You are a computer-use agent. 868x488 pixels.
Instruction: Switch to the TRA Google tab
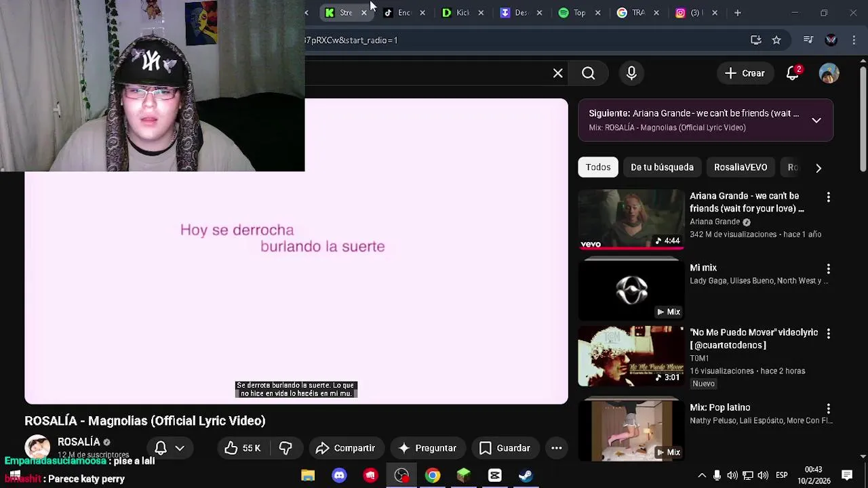click(x=637, y=13)
